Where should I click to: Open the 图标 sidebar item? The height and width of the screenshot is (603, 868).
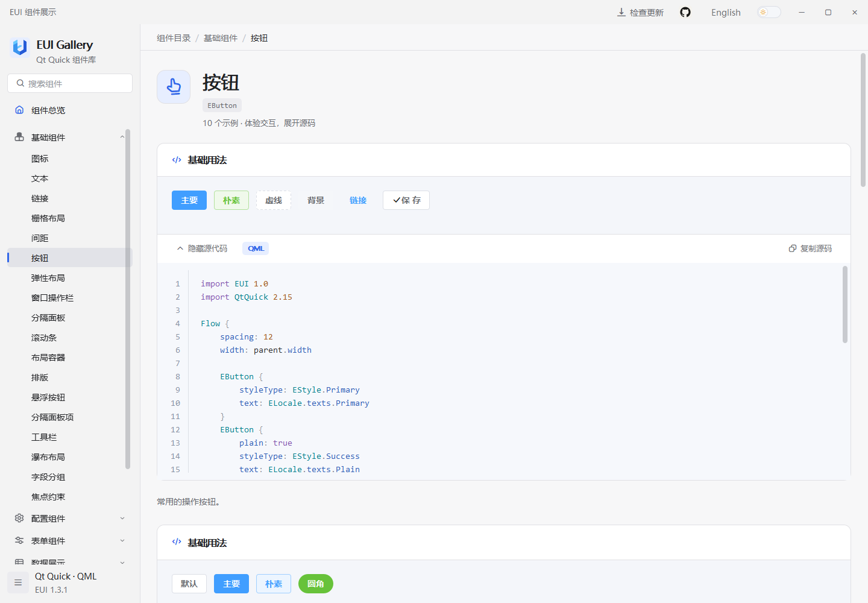69,158
